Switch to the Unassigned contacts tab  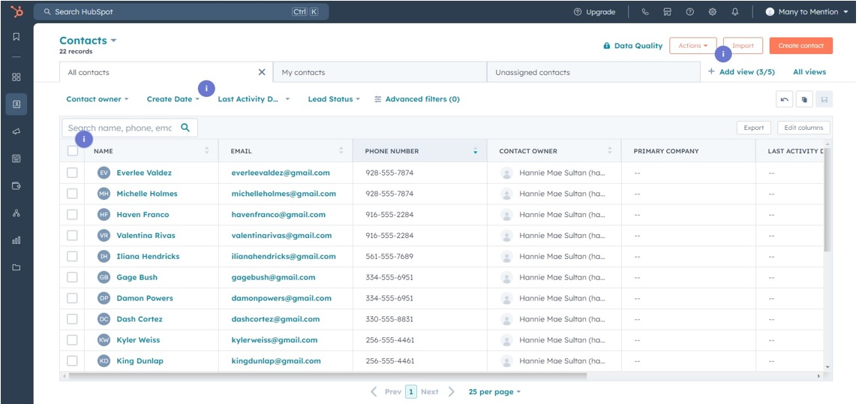593,72
